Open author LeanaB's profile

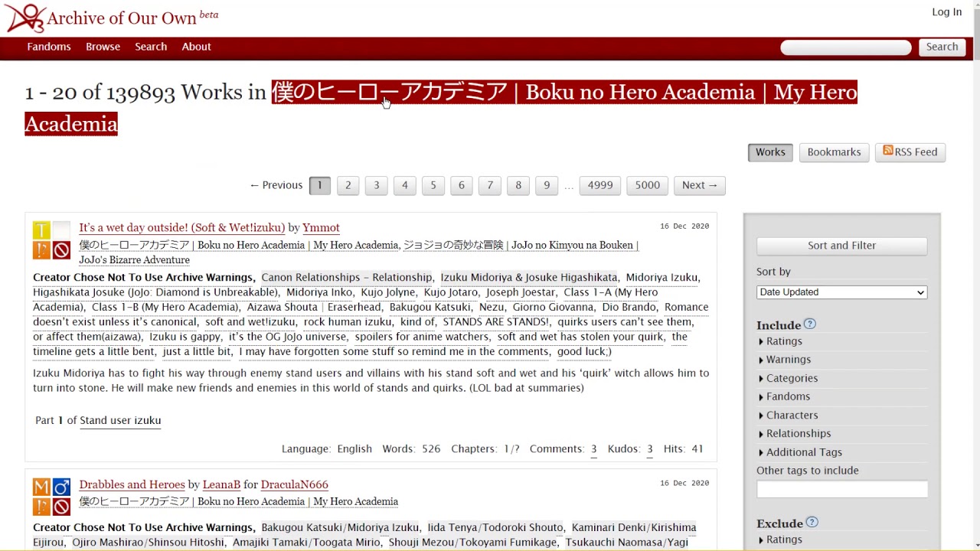click(221, 485)
